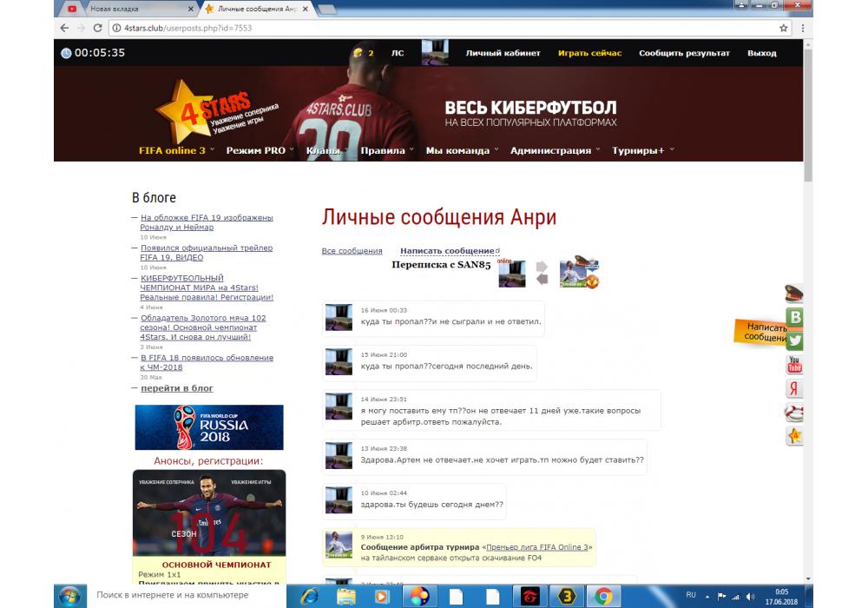868x608 pixels.
Task: Open the Garena taskbar icon
Action: point(529,597)
